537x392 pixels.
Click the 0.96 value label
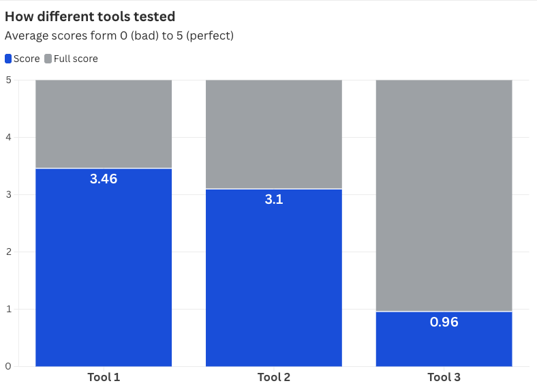(x=444, y=322)
